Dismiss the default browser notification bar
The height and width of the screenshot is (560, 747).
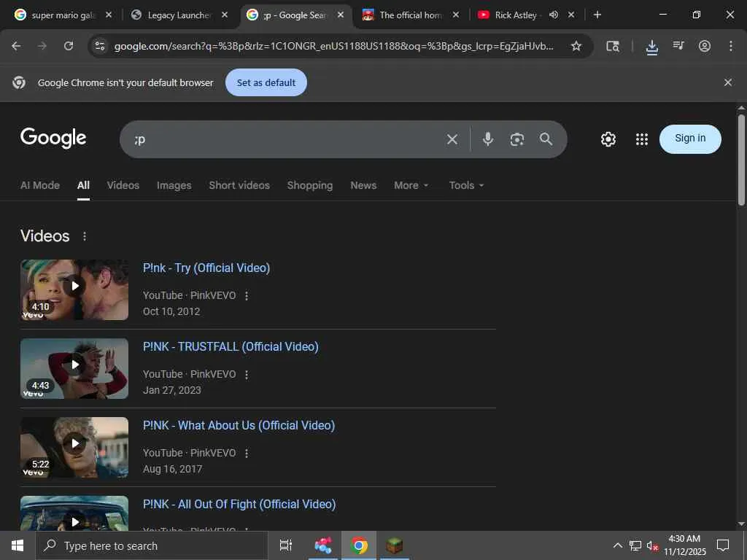pyautogui.click(x=727, y=82)
